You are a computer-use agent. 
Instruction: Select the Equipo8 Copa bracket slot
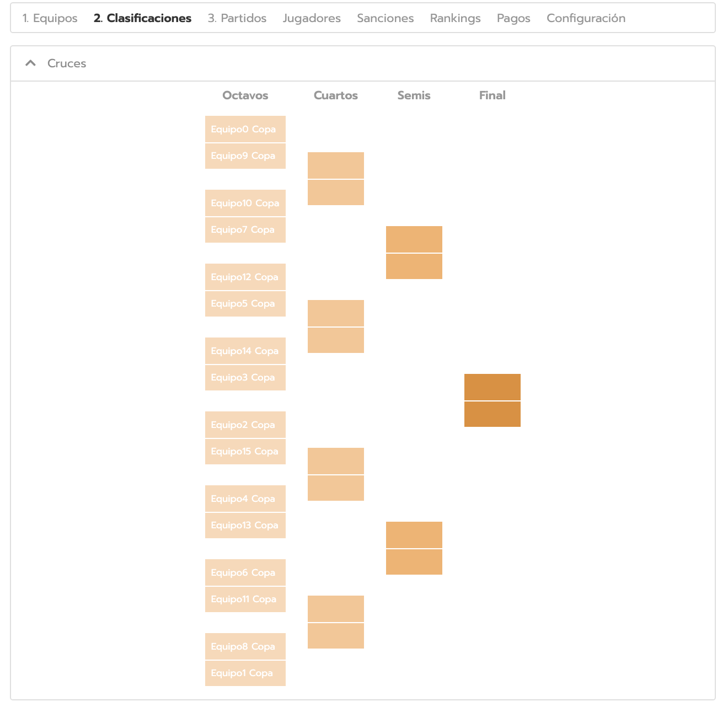pos(245,646)
